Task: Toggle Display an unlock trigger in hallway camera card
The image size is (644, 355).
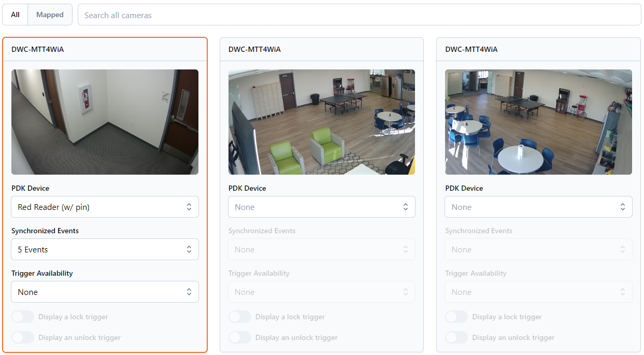Action: [23, 337]
